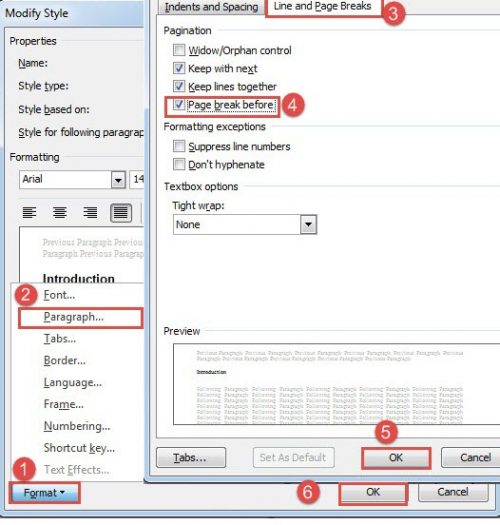Open the Format dropdown button
The image size is (500, 525).
tap(45, 493)
